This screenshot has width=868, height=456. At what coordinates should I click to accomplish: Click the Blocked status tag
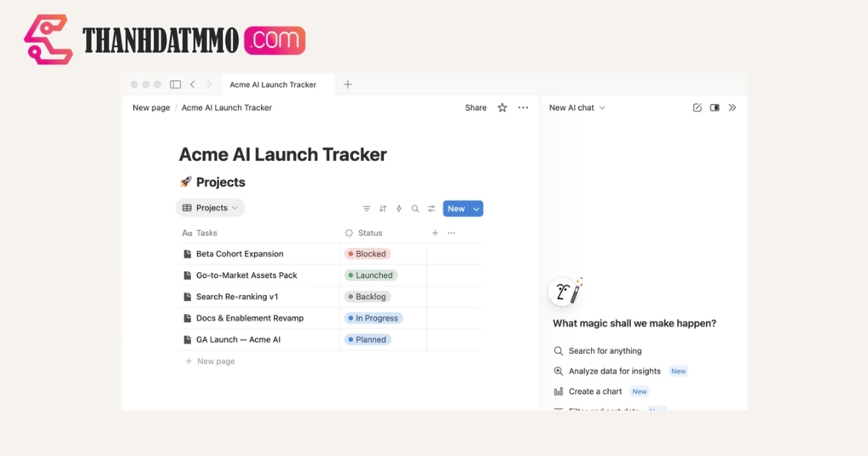click(x=368, y=254)
